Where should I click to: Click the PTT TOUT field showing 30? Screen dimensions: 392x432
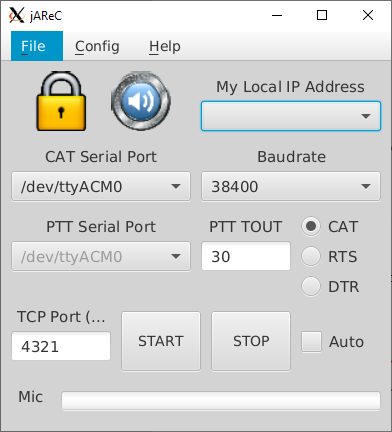(246, 256)
